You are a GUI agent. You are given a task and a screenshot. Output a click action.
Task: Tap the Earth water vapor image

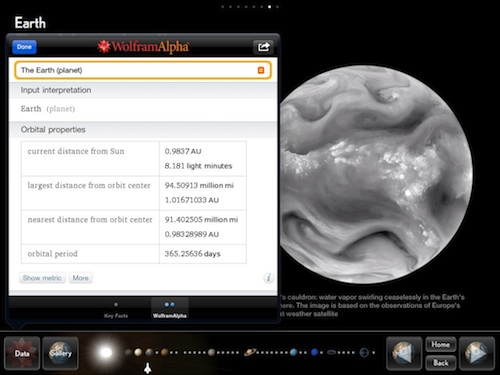pos(376,174)
